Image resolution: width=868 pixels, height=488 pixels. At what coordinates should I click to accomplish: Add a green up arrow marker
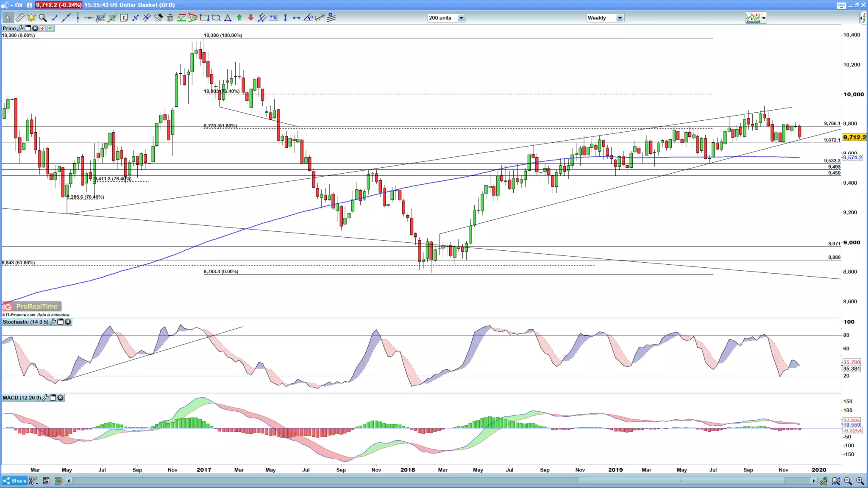(x=239, y=17)
